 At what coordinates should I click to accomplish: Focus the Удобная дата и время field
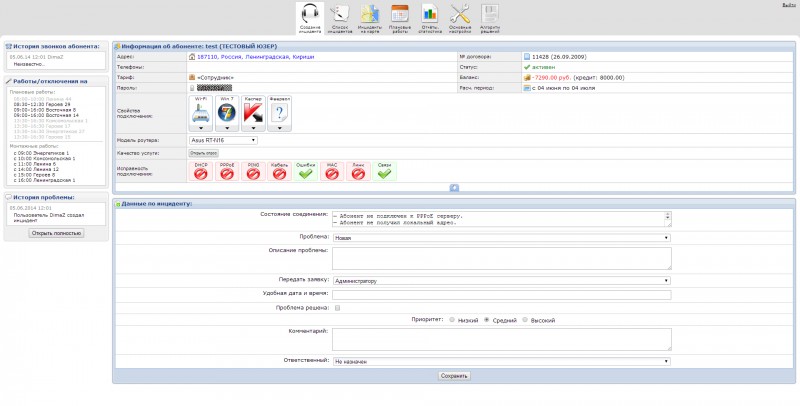[502, 294]
